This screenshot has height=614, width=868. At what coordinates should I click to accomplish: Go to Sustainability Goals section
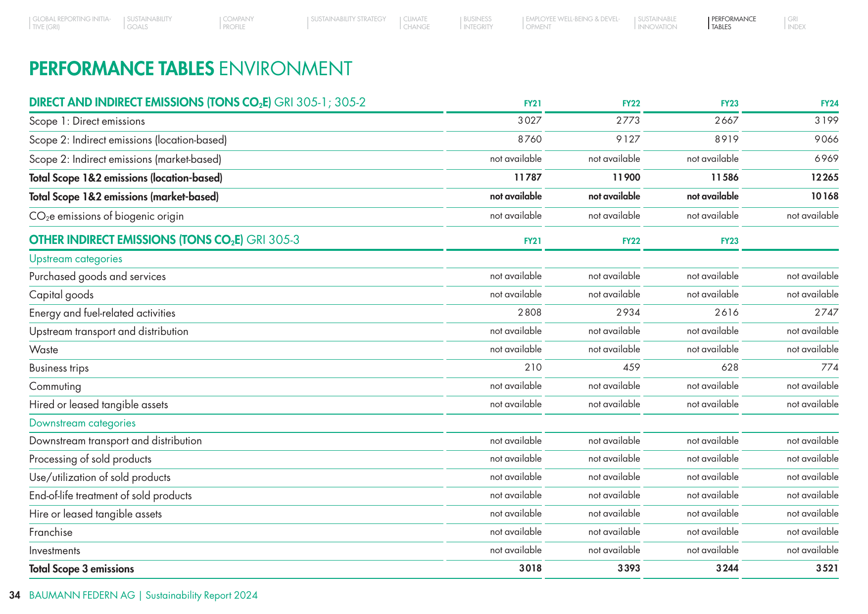149,23
